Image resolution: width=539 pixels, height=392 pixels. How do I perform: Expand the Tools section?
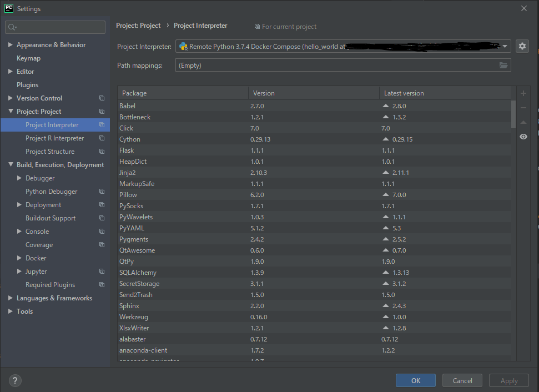click(x=11, y=311)
